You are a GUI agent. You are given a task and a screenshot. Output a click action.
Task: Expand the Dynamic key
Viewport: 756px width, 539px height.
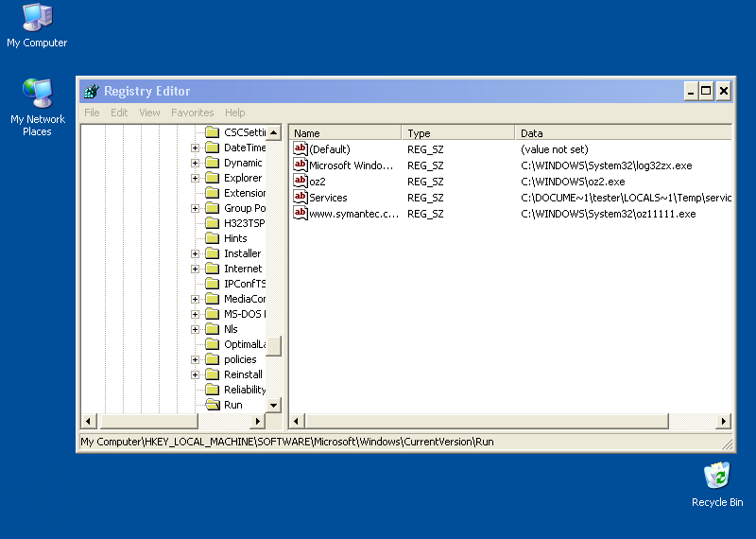(195, 163)
